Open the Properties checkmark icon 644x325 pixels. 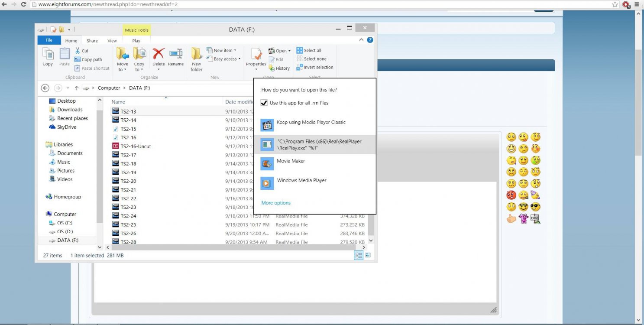pos(256,55)
